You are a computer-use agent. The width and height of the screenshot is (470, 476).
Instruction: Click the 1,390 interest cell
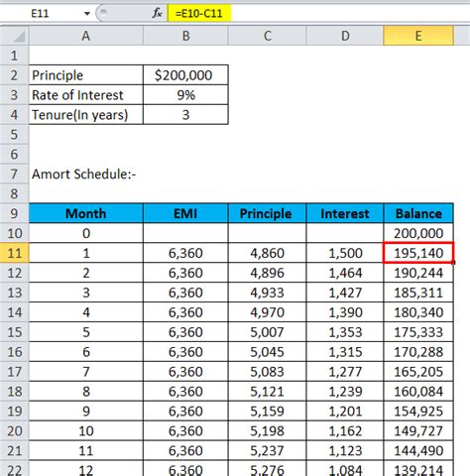click(x=345, y=312)
